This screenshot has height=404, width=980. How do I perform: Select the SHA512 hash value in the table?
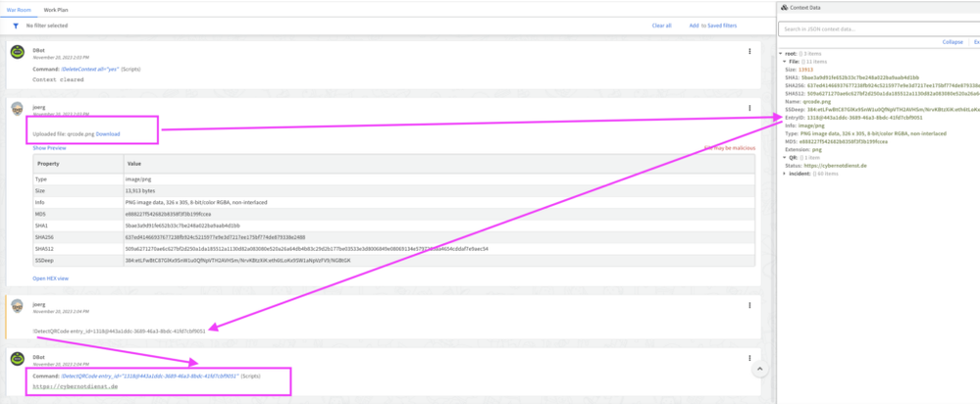coord(306,248)
